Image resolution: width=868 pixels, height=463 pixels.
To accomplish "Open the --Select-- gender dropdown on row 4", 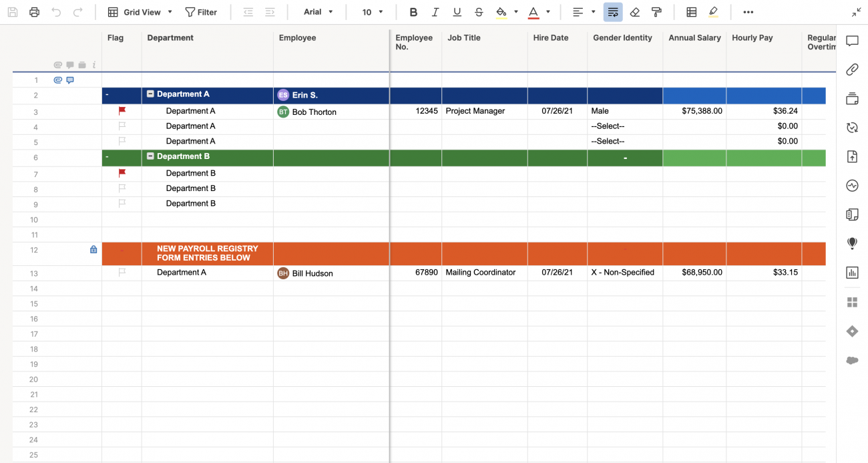I will point(606,126).
